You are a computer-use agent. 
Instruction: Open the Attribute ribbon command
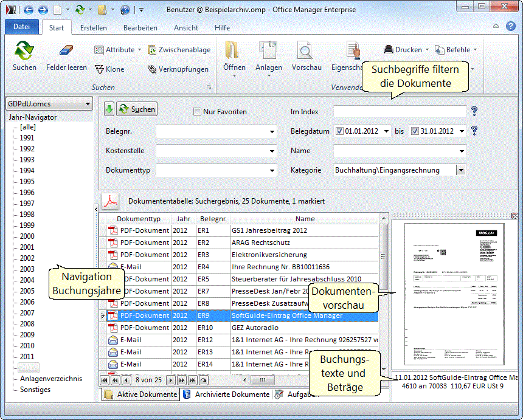pyautogui.click(x=118, y=50)
